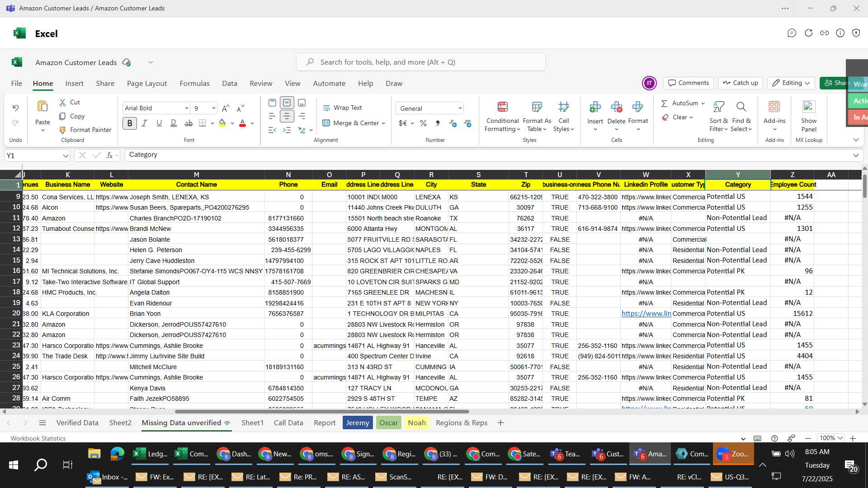Toggle Underline formatting
Image resolution: width=868 pixels, height=488 pixels.
(x=159, y=123)
